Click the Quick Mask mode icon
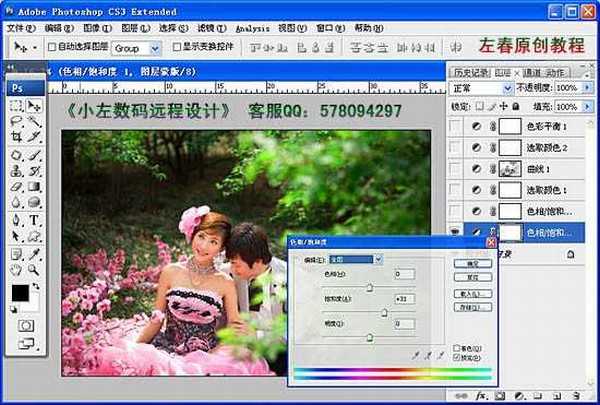The width and height of the screenshot is (600, 405). tap(25, 324)
